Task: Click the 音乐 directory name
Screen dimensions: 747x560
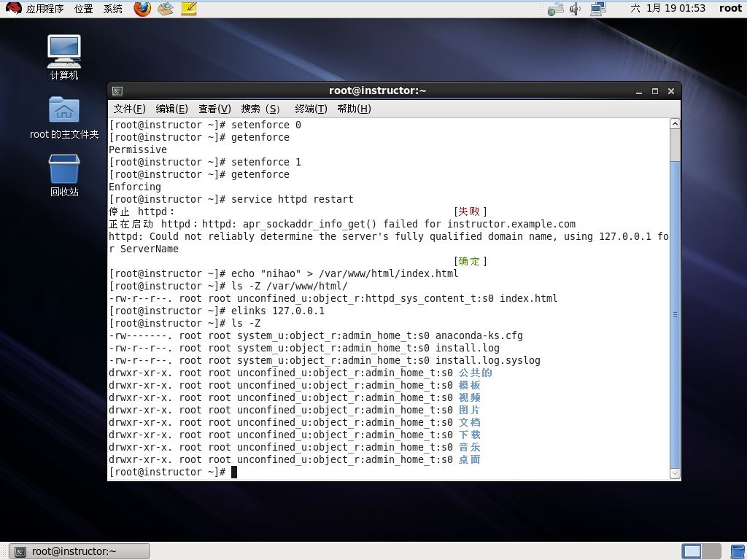Action: [469, 447]
